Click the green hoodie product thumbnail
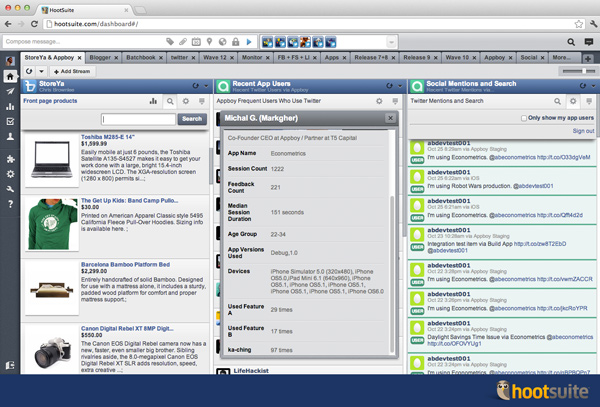Screen dimensions: 600x407 point(52,224)
